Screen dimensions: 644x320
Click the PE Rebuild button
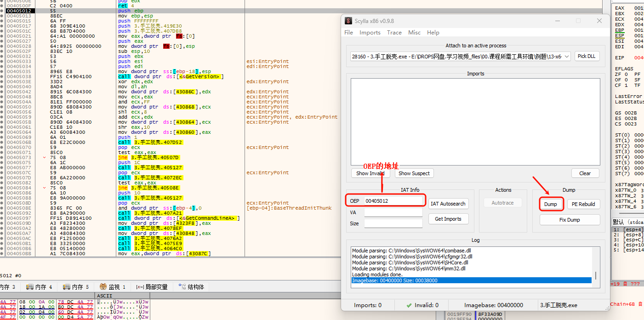tap(583, 204)
